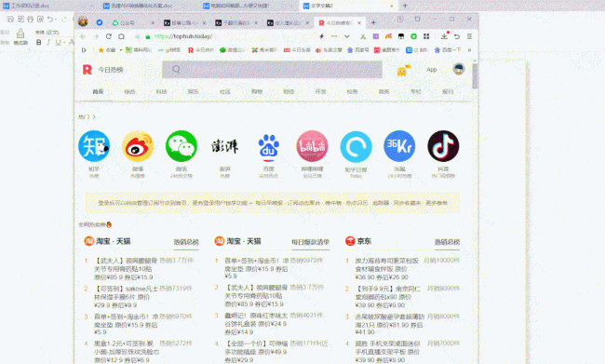This screenshot has width=605, height=364.
Task: Open the 头条文章 bookmark
Action: tap(329, 50)
